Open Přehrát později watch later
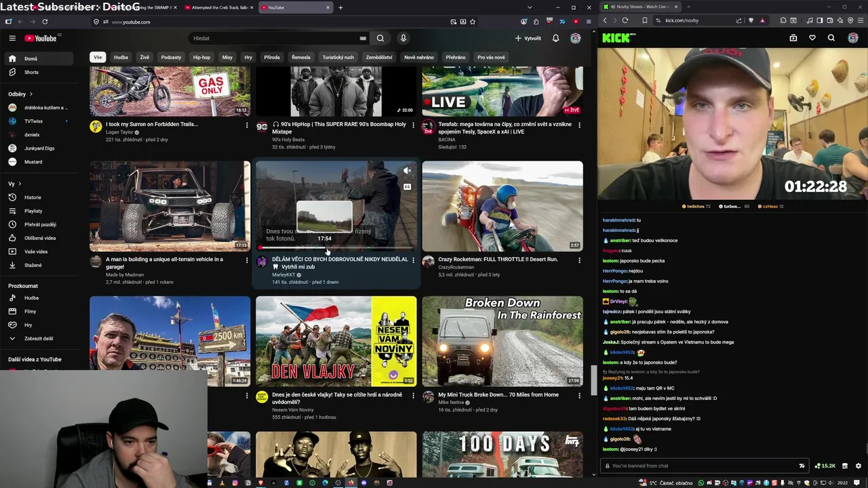868x488 pixels. coord(39,224)
